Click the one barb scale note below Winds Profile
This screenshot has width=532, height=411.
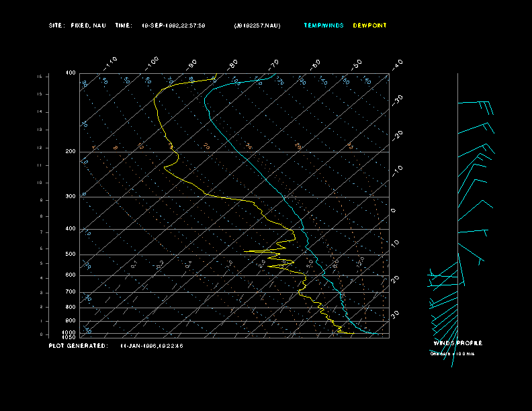(x=452, y=353)
